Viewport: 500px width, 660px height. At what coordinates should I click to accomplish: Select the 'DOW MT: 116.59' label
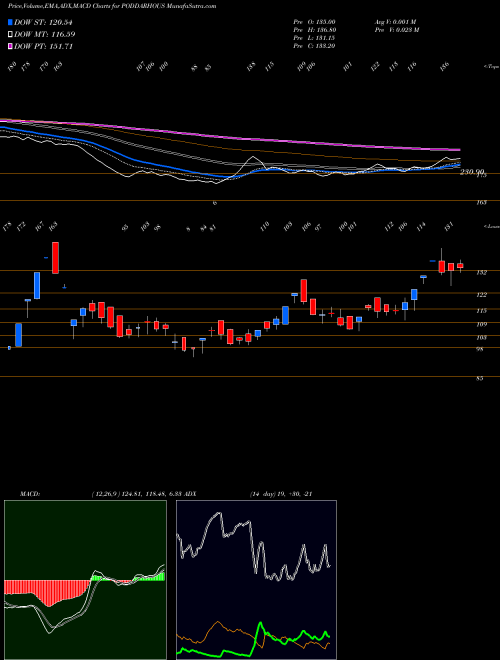coord(45,34)
